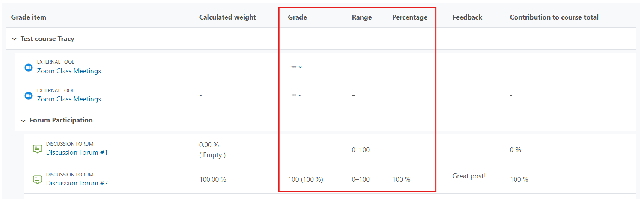Click the Range column header
Screen dimensions: 644x199
(x=362, y=17)
